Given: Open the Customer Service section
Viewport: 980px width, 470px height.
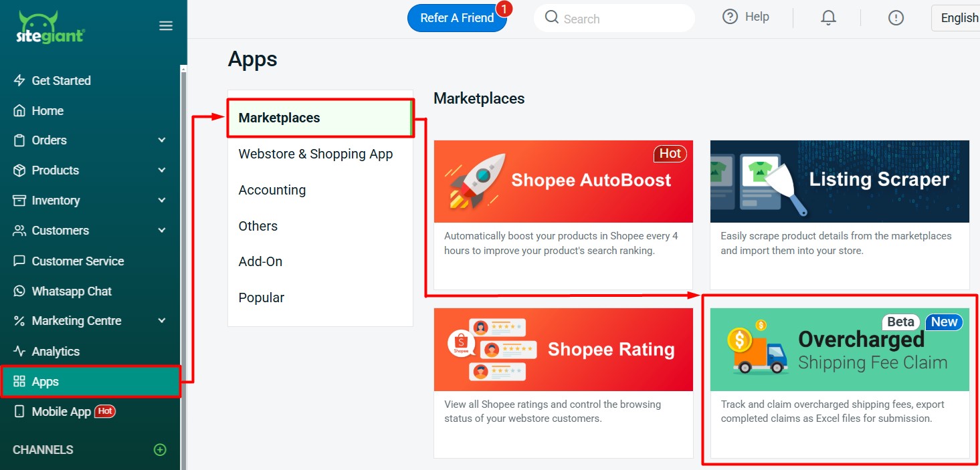Looking at the screenshot, I should tap(78, 261).
